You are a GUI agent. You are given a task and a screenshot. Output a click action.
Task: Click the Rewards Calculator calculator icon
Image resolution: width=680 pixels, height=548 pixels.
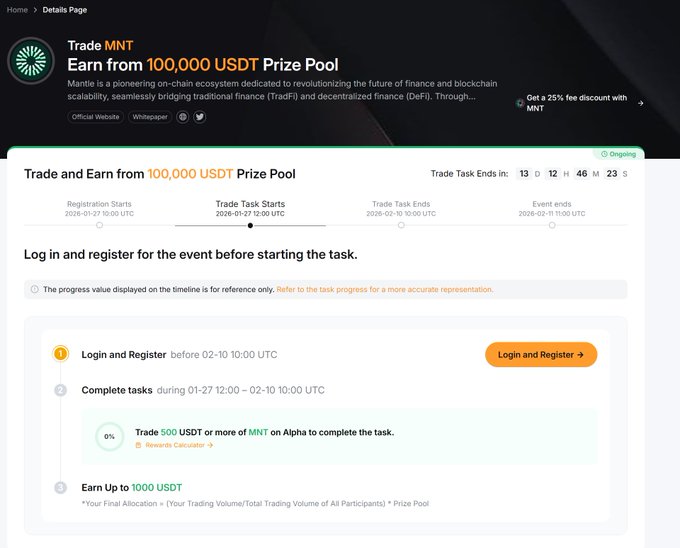pos(138,445)
